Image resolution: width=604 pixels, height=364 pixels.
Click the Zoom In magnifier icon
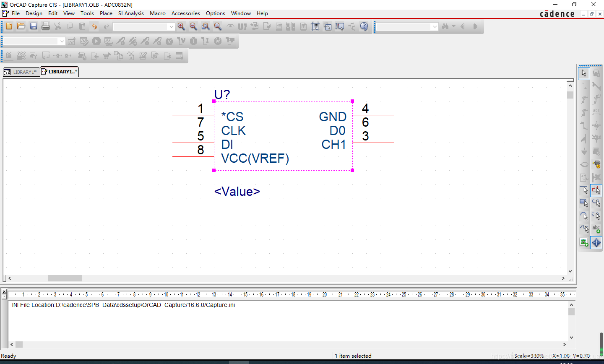click(181, 26)
